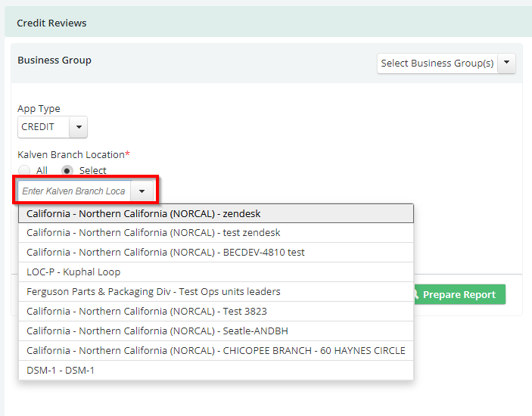Click the Kalven Branch Location label

(73, 154)
